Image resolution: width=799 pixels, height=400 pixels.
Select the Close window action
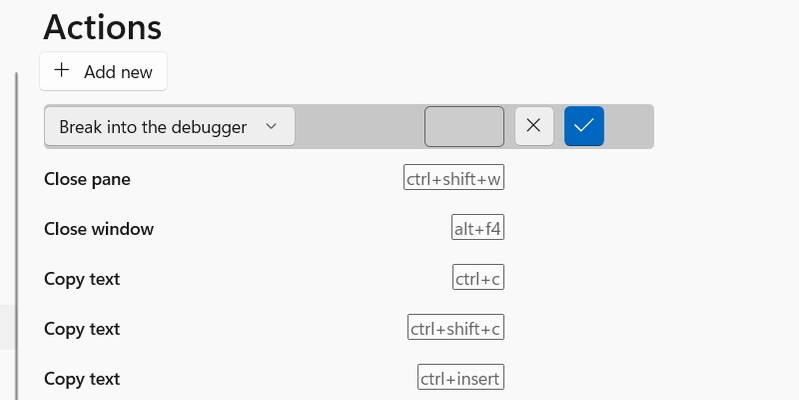(99, 229)
